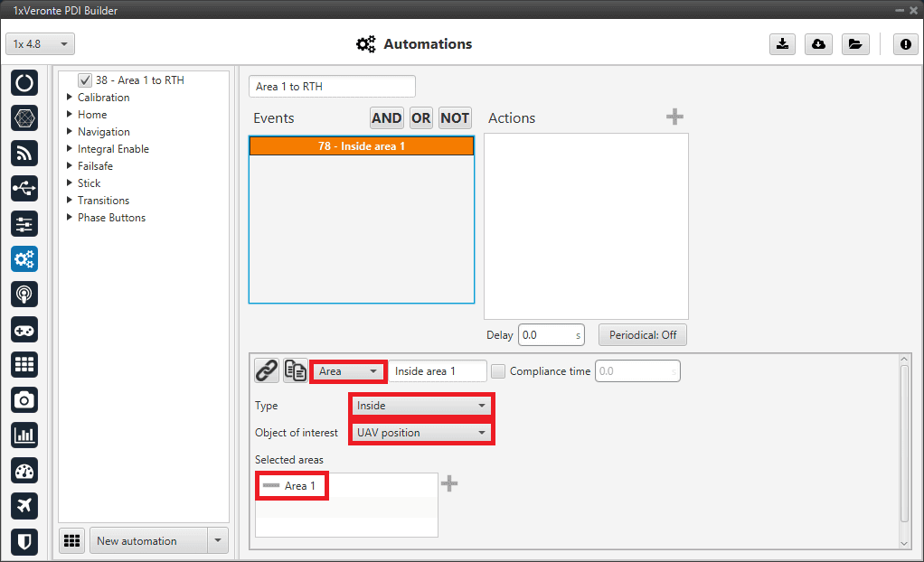Click the add action plus icon

pyautogui.click(x=674, y=117)
